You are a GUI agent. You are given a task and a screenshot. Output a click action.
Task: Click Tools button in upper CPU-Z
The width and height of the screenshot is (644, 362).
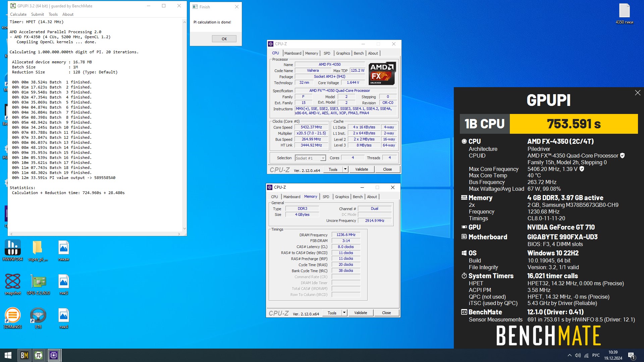(333, 169)
